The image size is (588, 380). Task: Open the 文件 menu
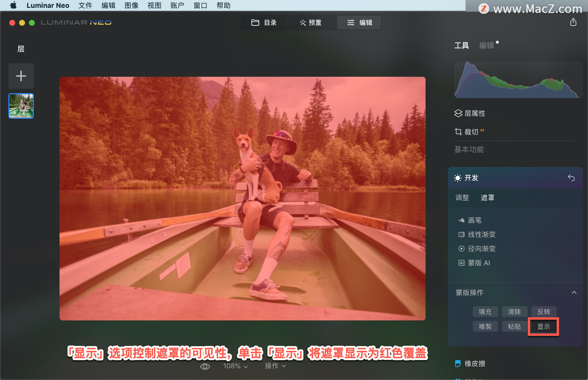click(x=85, y=6)
